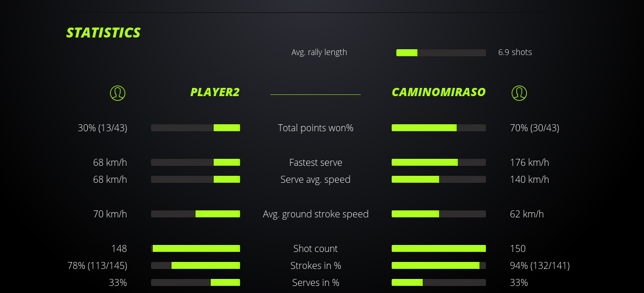Click PLAYER2's Serve avg. speed bar
This screenshot has width=644, height=293.
coord(196,179)
